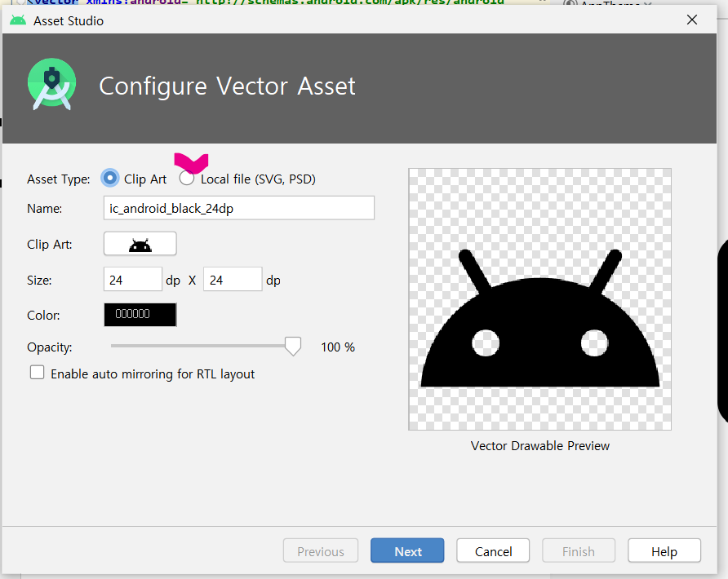Click the Help button

[x=664, y=550]
